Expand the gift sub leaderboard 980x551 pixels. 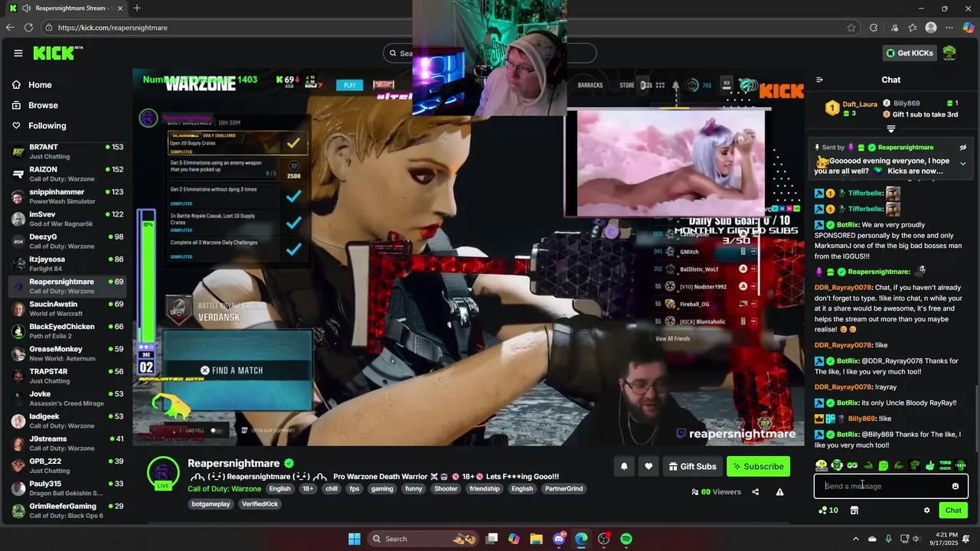890,129
